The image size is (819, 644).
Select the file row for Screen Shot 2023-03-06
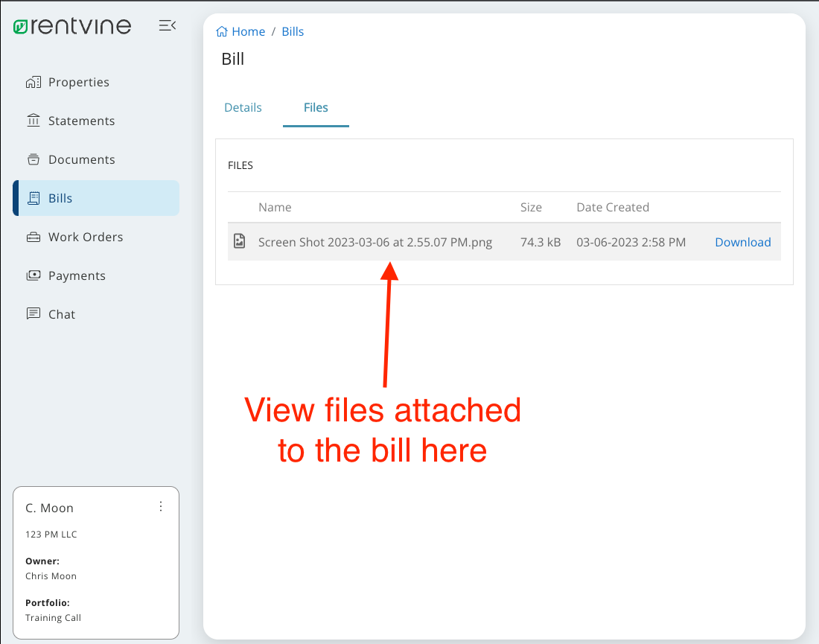(375, 242)
